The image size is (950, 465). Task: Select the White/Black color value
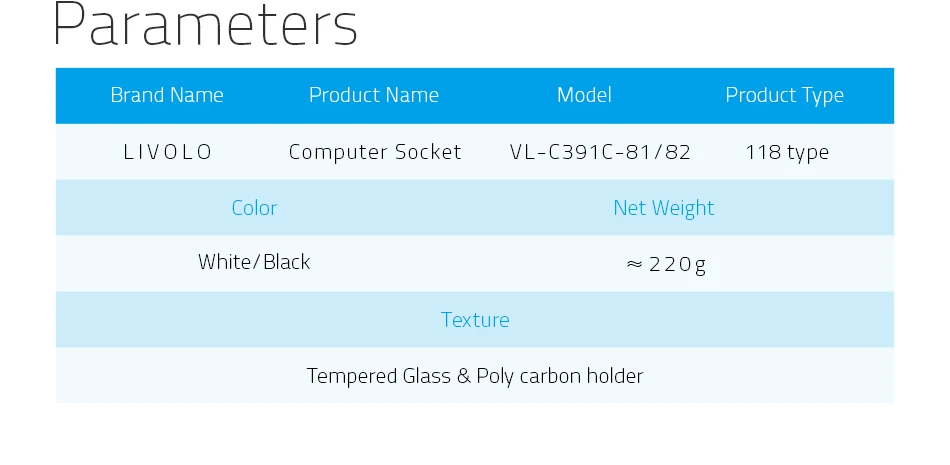point(254,262)
